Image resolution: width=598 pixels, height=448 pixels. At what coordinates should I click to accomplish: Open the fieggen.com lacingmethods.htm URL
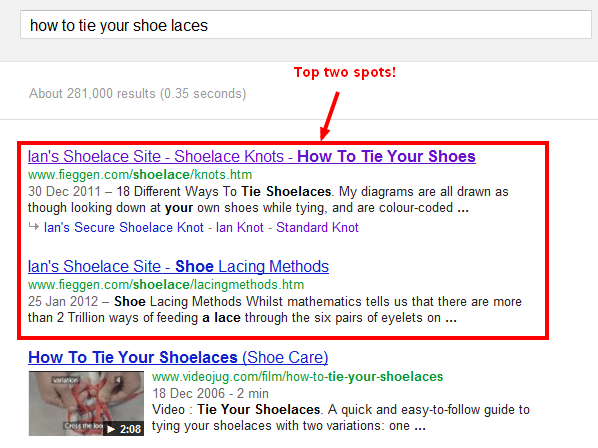(166, 285)
